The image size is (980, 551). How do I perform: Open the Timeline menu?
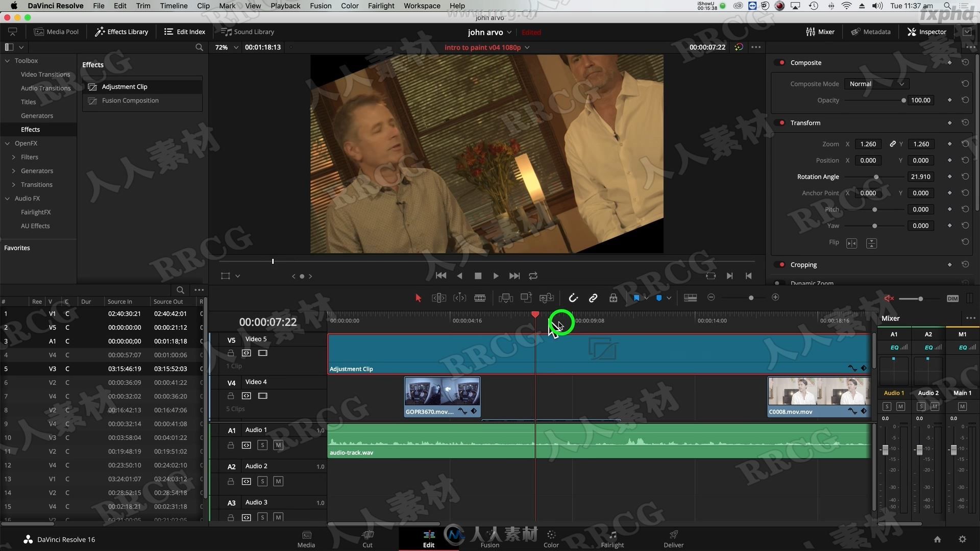tap(174, 6)
